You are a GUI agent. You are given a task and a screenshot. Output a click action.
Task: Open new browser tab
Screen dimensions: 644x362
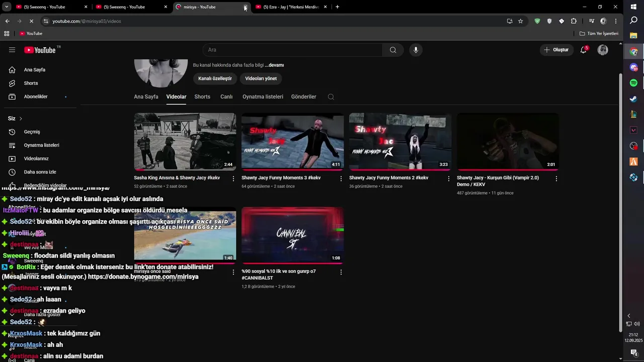tap(337, 7)
